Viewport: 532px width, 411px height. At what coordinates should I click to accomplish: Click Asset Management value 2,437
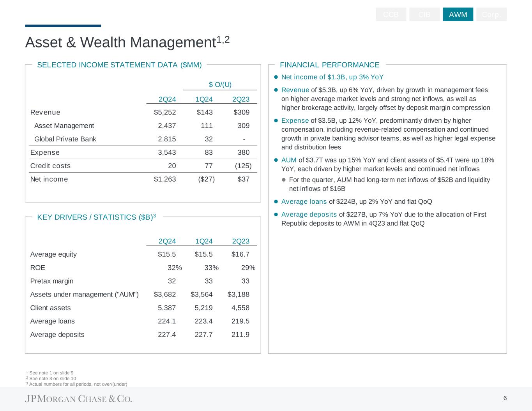[x=167, y=125]
